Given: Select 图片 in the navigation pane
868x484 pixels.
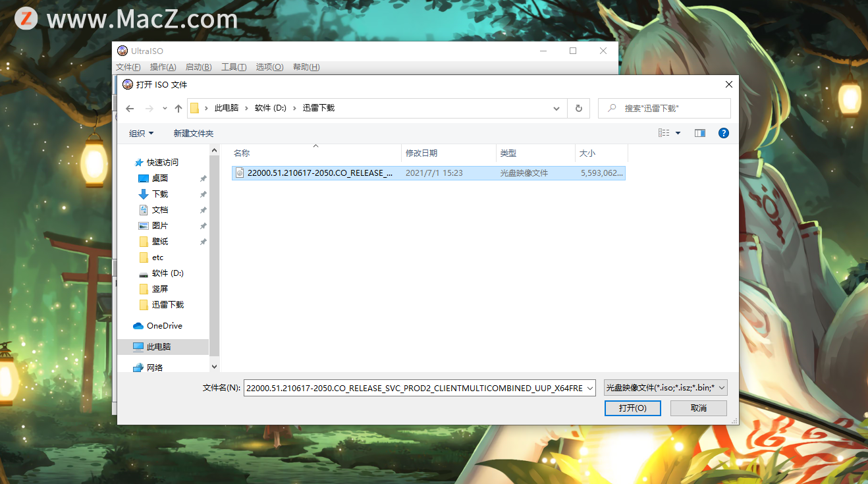Looking at the screenshot, I should pos(160,226).
